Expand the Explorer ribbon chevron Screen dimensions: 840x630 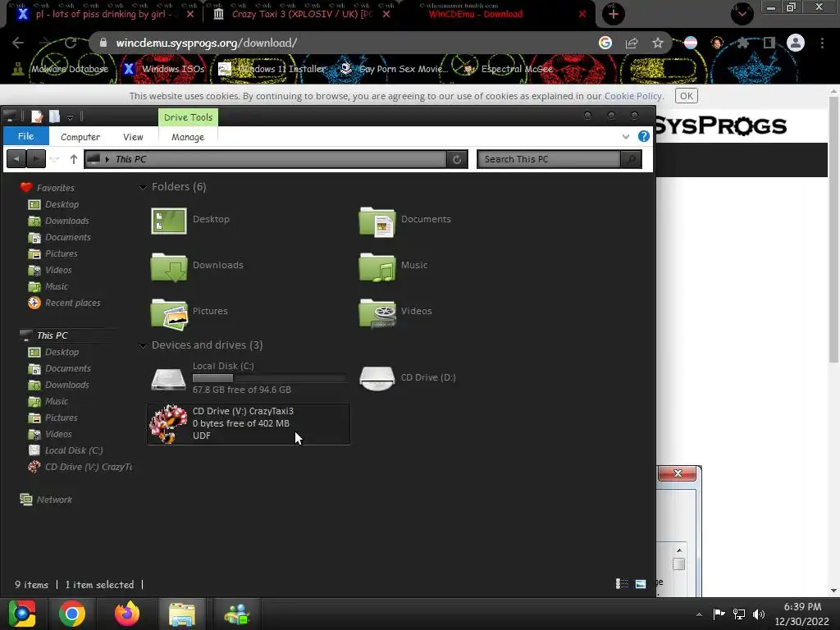pyautogui.click(x=625, y=137)
